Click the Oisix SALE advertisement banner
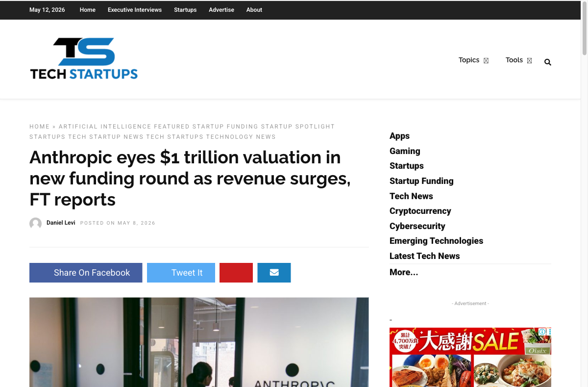 point(470,357)
